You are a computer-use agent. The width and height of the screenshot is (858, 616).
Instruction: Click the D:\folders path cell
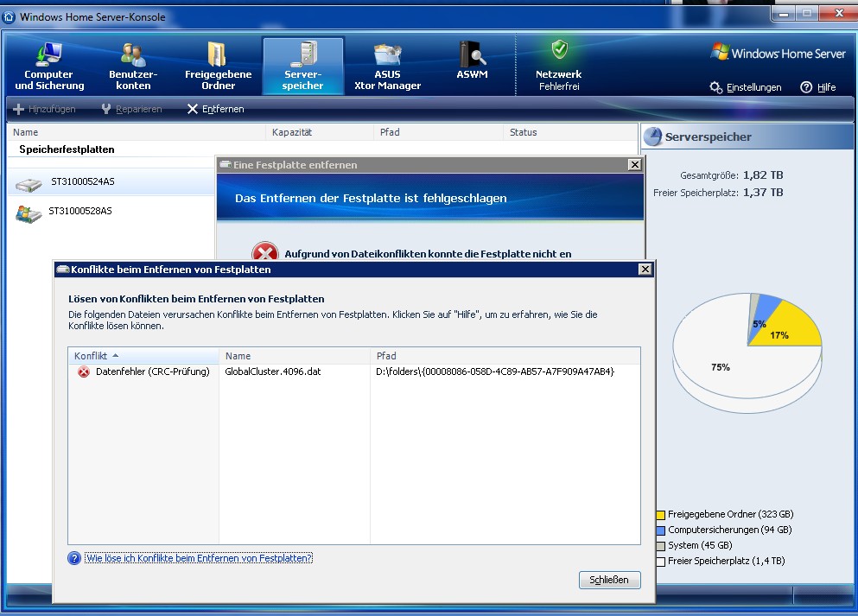click(x=495, y=372)
